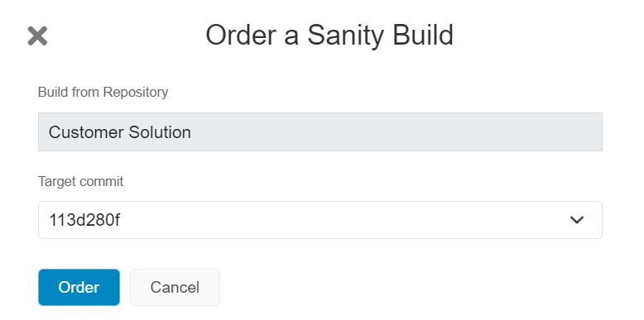The height and width of the screenshot is (320, 644).
Task: Focus the disabled Build from Repository box
Action: pos(320,131)
